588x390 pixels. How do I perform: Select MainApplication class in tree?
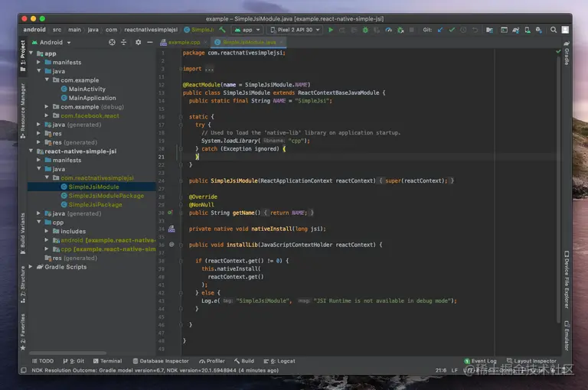[x=89, y=98]
